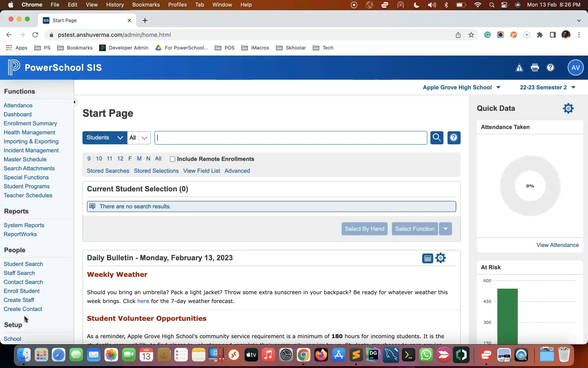This screenshot has height=368, width=588.
Task: Open the All filter dropdown
Action: coord(139,138)
